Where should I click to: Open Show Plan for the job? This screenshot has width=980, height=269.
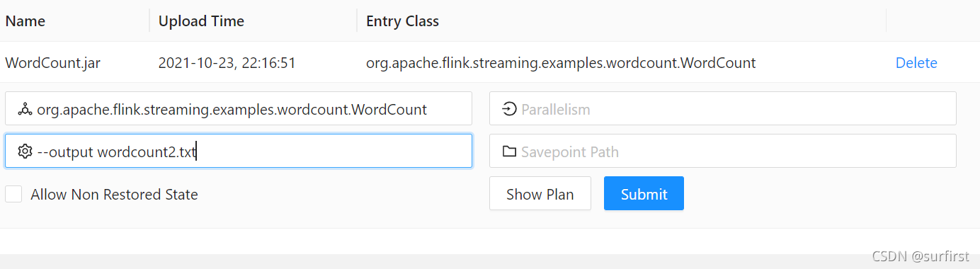point(540,193)
